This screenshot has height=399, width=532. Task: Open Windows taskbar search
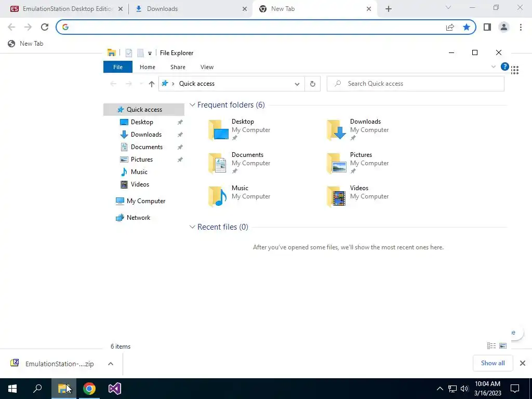tap(37, 389)
